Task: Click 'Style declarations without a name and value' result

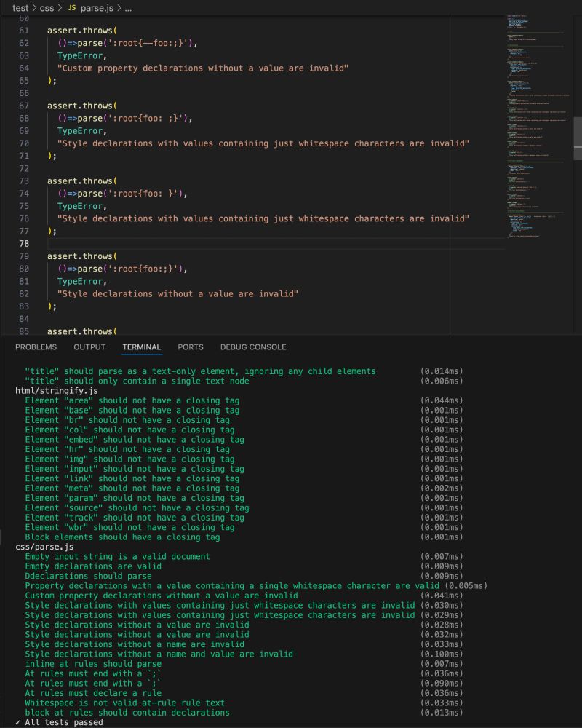Action: point(159,654)
